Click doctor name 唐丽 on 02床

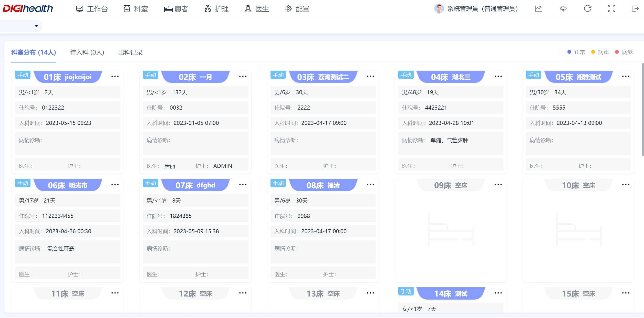point(170,166)
